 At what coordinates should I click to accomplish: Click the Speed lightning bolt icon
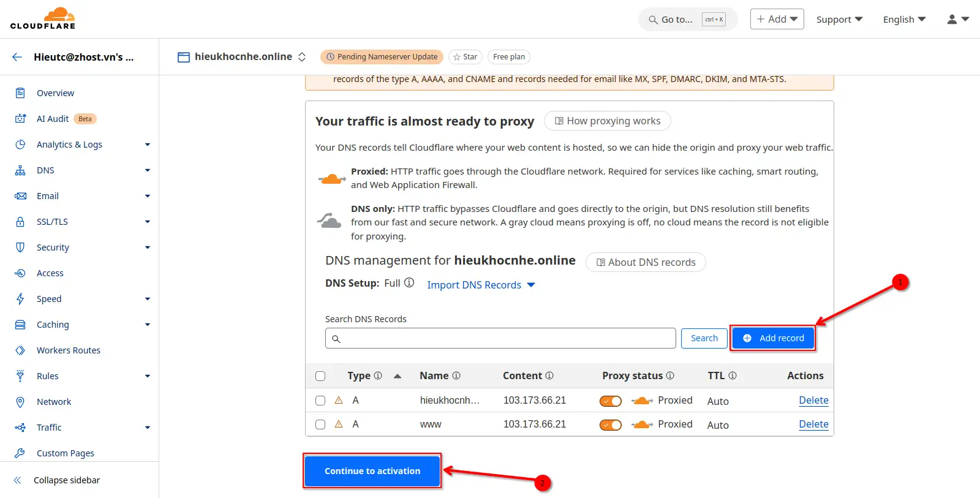20,299
